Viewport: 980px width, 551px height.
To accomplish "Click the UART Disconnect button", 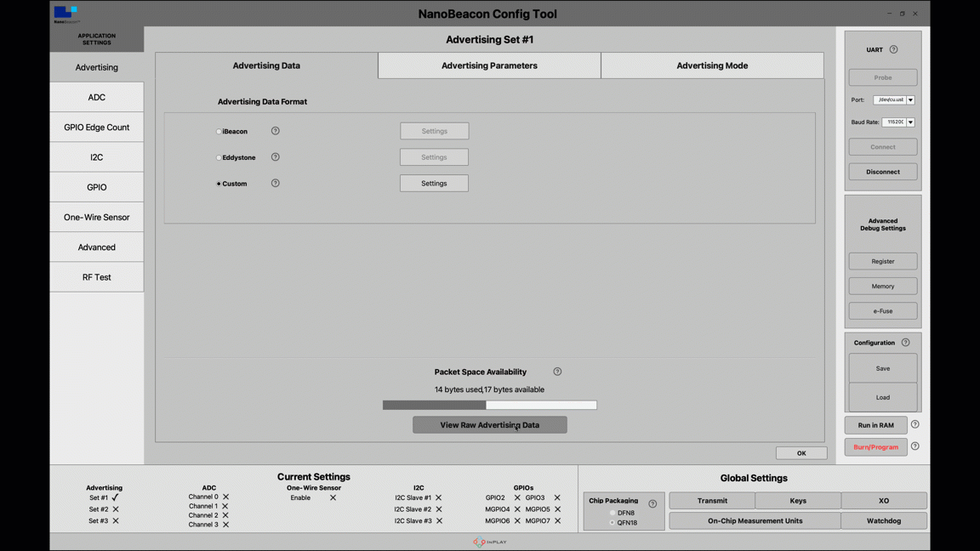I will click(882, 172).
